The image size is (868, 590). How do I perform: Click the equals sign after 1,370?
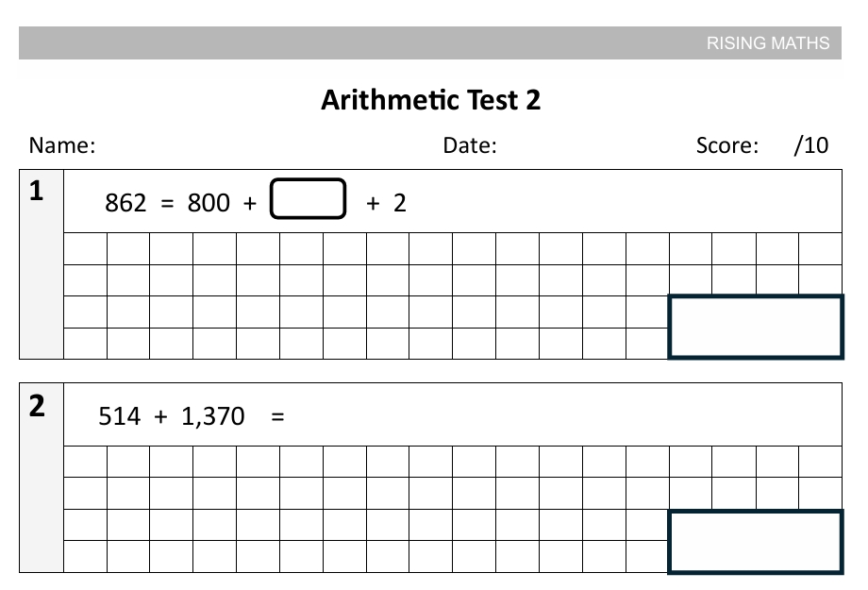click(x=276, y=416)
